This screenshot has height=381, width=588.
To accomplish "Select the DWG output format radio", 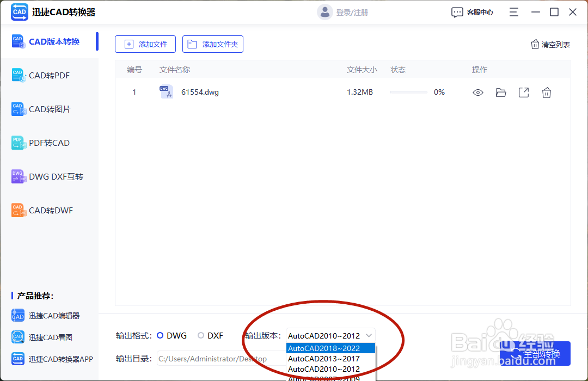I will [x=160, y=336].
